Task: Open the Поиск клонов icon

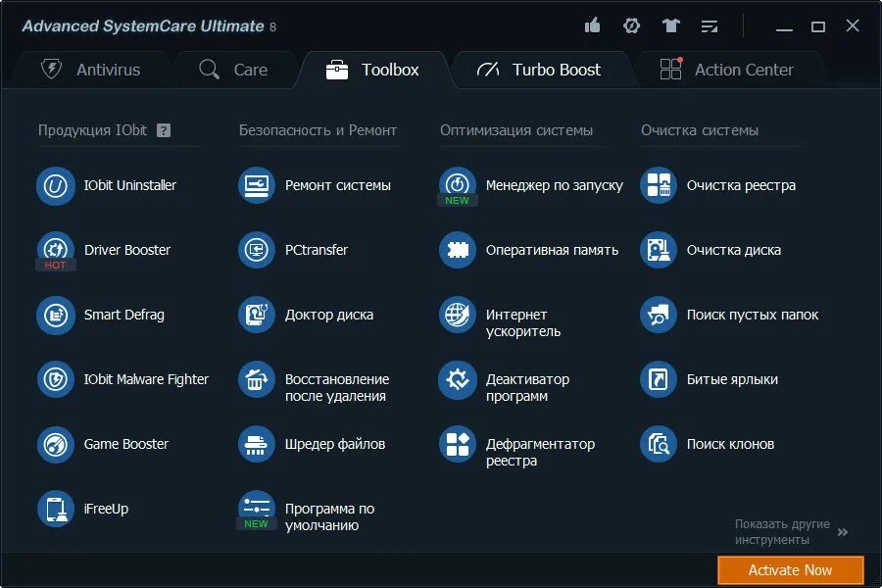Action: pyautogui.click(x=659, y=445)
